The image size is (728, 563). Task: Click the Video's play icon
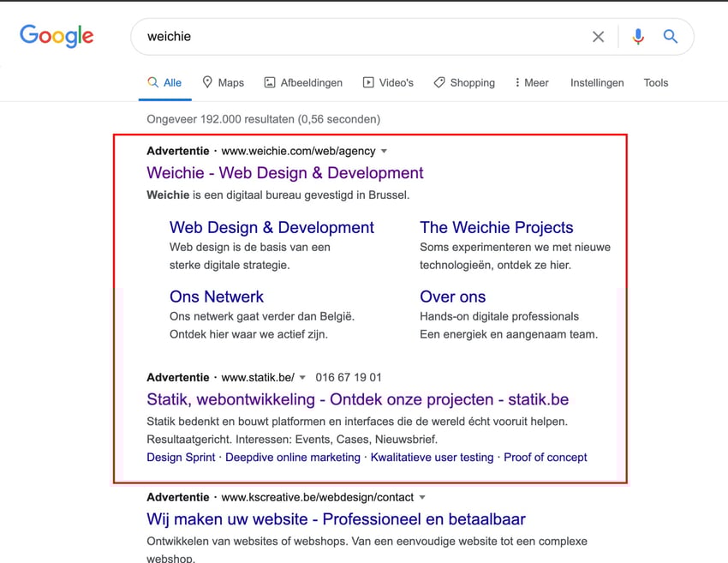(x=367, y=82)
